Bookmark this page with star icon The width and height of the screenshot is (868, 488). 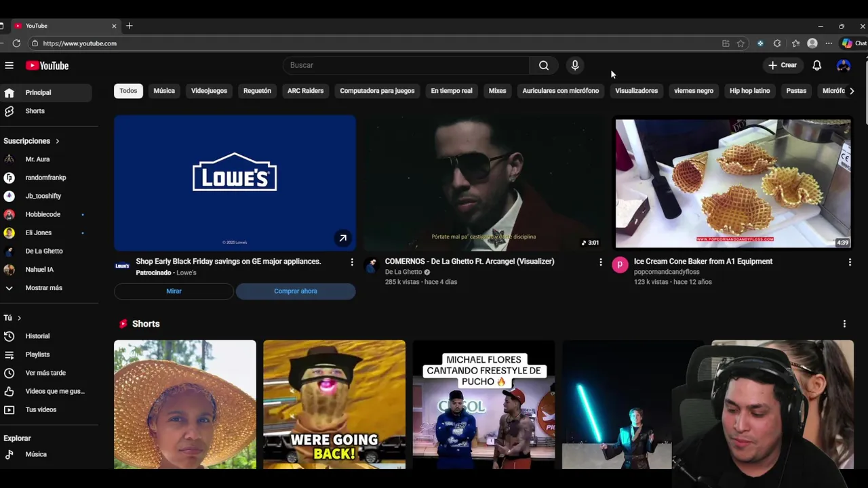(x=741, y=43)
